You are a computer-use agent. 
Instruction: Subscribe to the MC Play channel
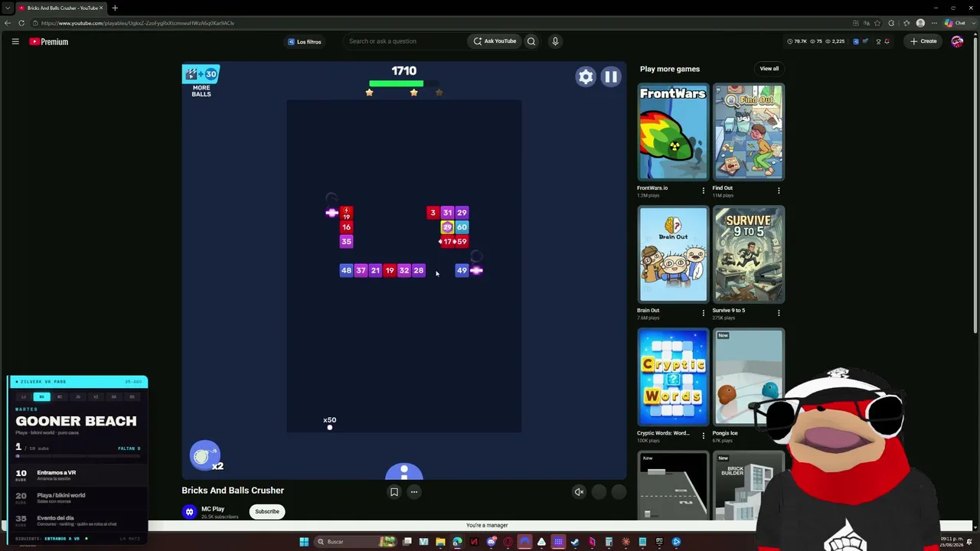coord(267,511)
